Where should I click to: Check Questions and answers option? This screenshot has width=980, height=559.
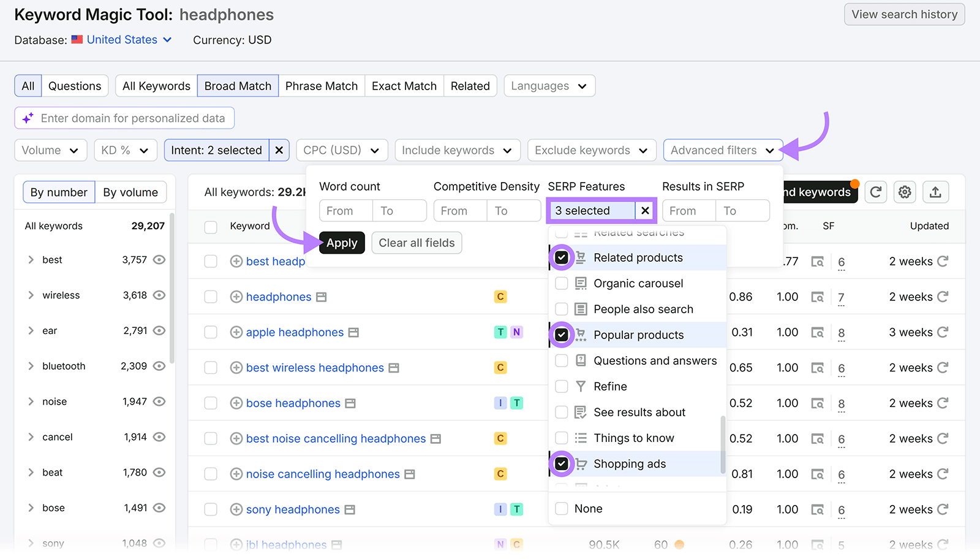[x=561, y=360]
